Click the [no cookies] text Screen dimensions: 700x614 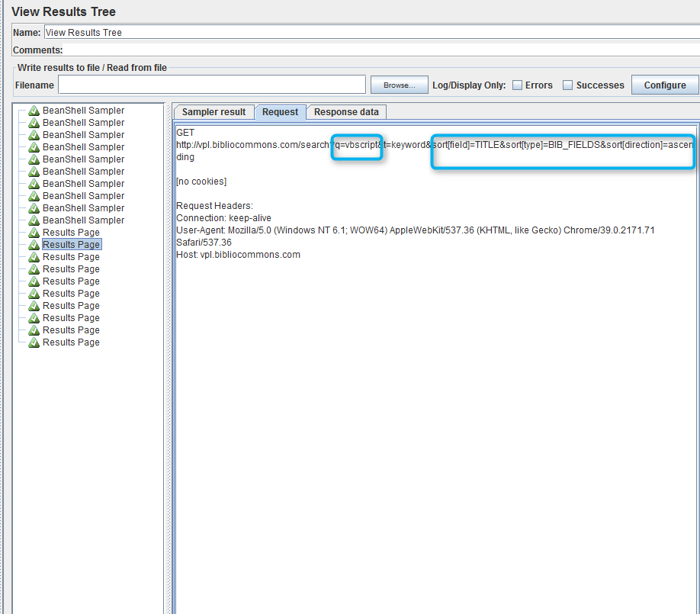point(201,182)
